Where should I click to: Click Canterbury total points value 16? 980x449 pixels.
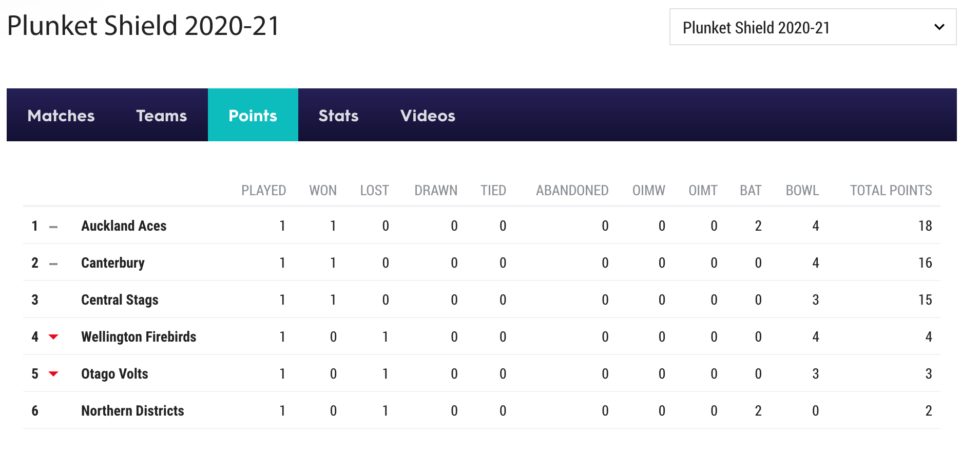(925, 263)
